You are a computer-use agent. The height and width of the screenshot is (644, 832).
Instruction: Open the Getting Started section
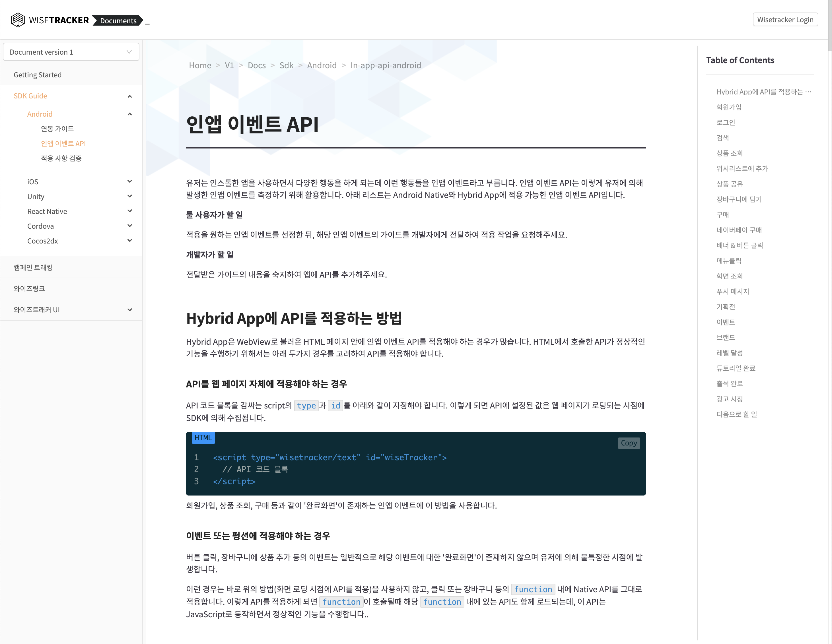pyautogui.click(x=37, y=75)
